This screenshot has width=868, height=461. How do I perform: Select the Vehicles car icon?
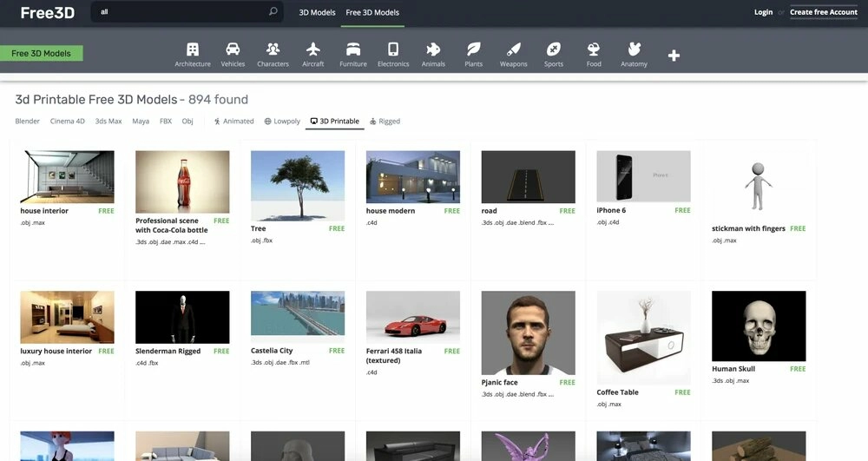(x=233, y=49)
